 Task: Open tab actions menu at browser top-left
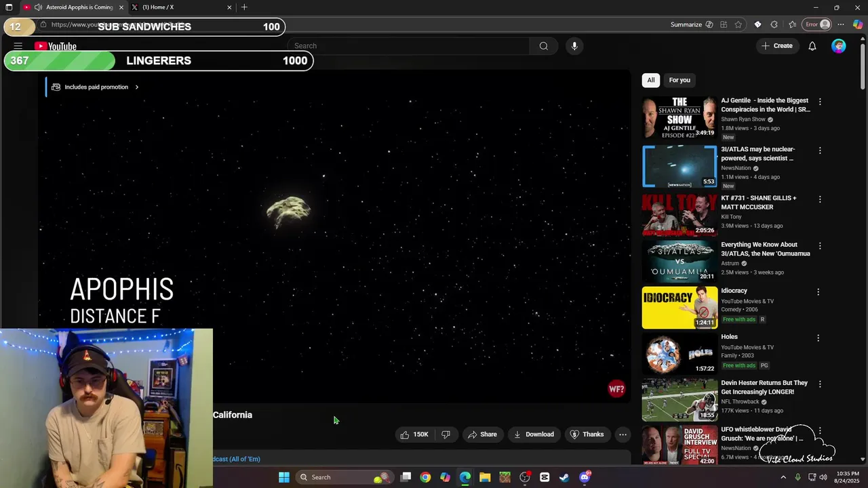click(x=9, y=7)
